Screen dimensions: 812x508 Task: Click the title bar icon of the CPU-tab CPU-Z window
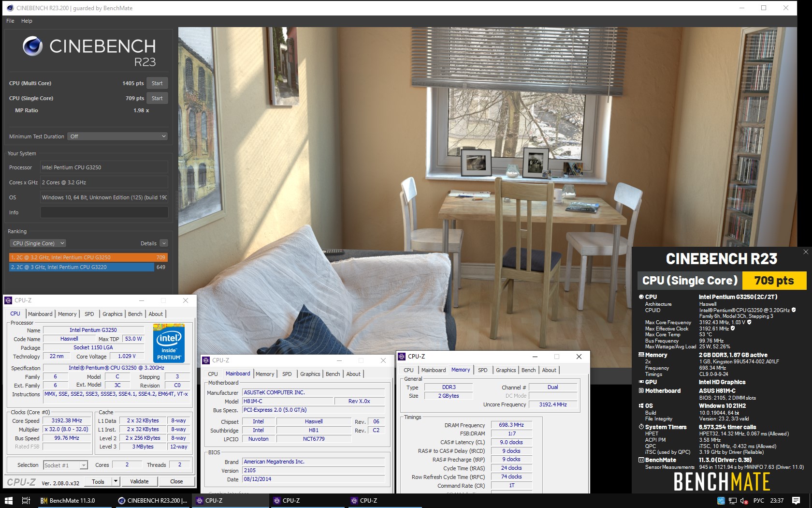8,300
